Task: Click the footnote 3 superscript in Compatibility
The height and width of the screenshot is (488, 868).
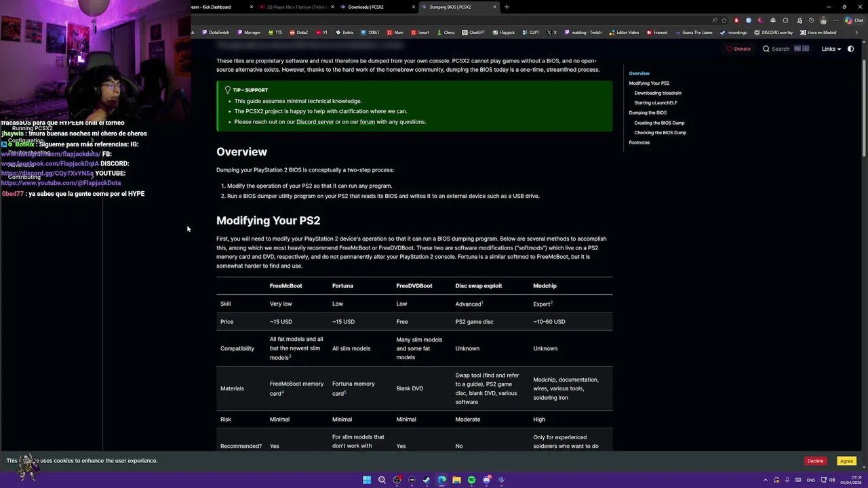Action: [290, 356]
